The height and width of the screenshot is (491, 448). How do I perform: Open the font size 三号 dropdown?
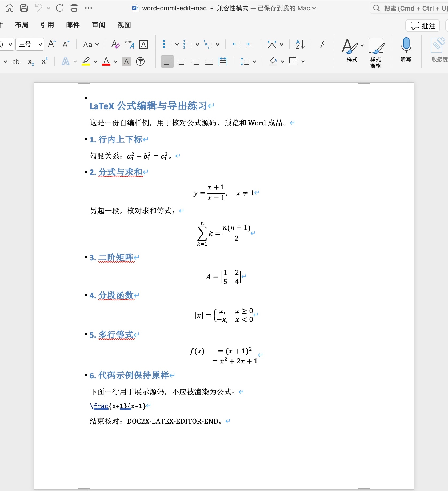coord(40,44)
